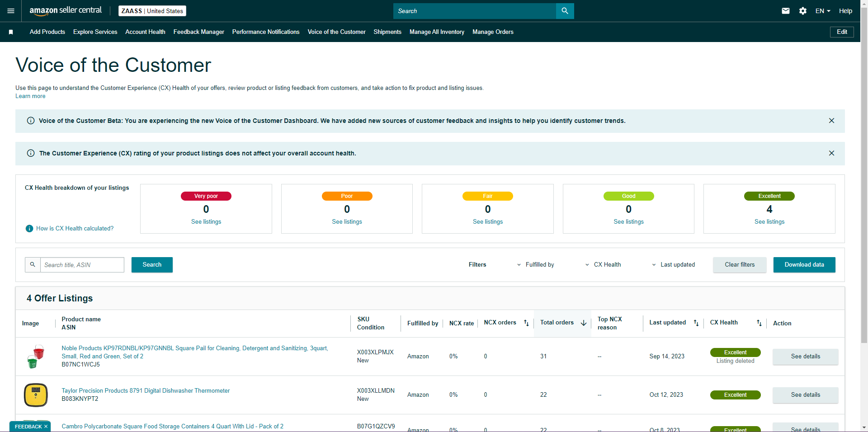This screenshot has height=432, width=868.
Task: Open Performance Notifications
Action: click(x=266, y=32)
